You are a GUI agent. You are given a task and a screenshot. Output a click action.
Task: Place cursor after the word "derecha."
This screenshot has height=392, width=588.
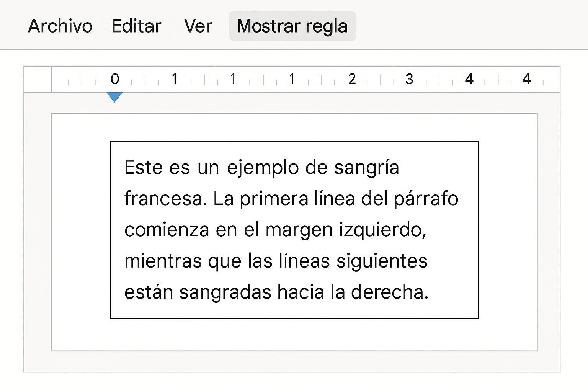(x=429, y=292)
